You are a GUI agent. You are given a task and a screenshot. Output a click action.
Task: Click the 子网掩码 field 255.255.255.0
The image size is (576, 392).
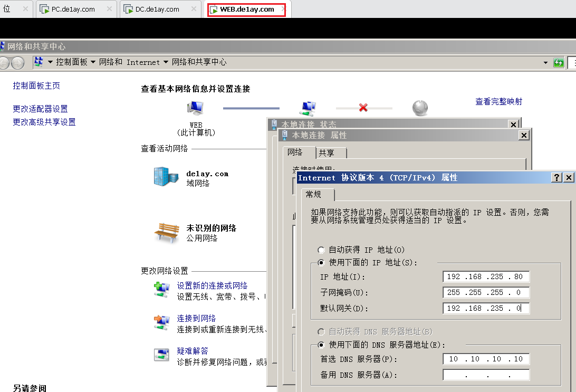point(486,292)
